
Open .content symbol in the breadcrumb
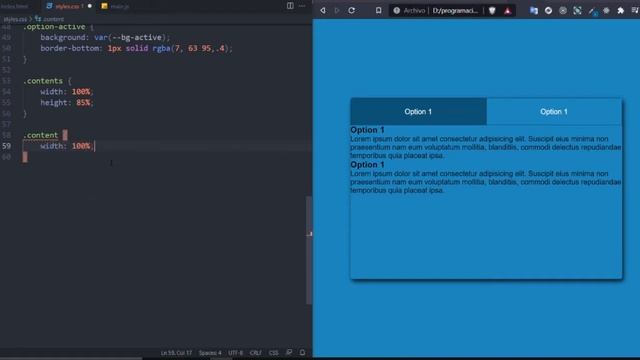(x=49, y=19)
